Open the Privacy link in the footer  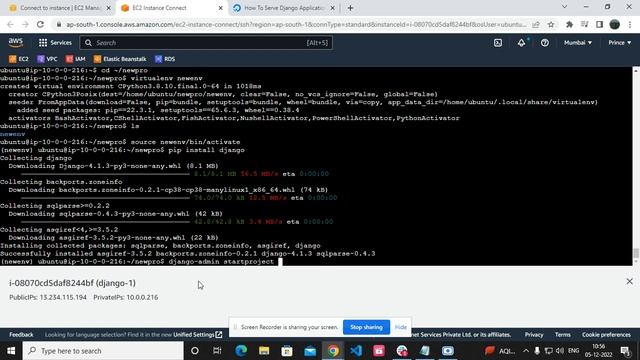pos(534,335)
